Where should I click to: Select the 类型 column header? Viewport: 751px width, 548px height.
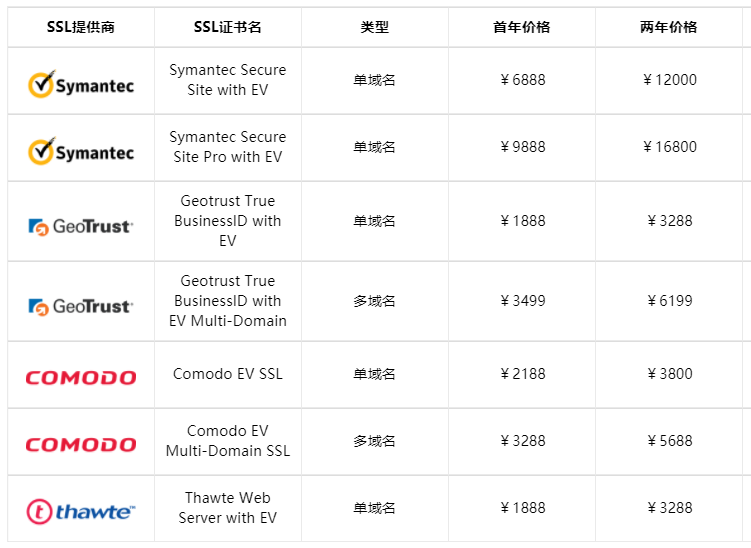[375, 27]
